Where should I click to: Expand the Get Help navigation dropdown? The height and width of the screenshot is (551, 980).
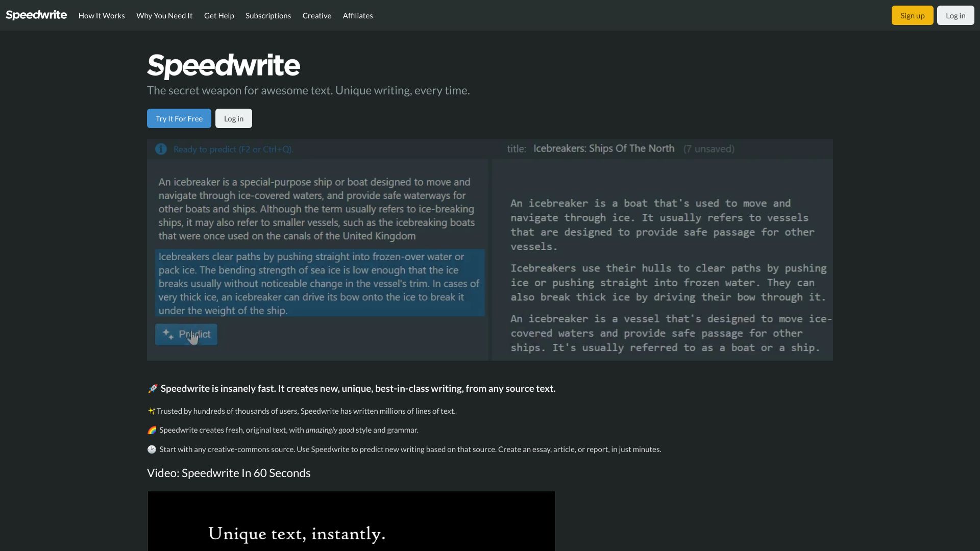click(x=219, y=15)
